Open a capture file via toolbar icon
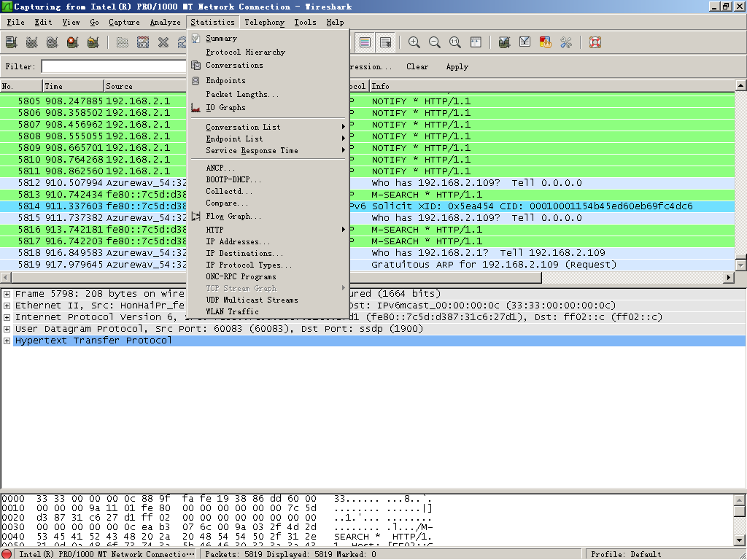Screen dimensions: 747x560 point(123,42)
